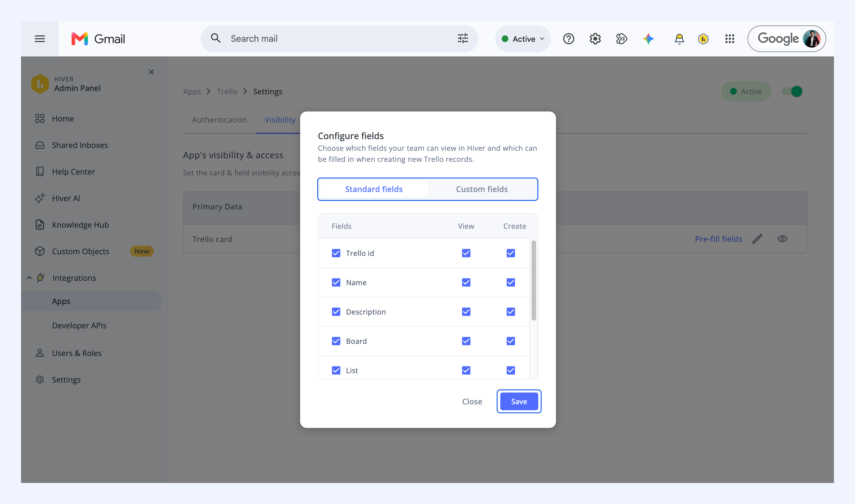855x504 pixels.
Task: Click the Settings breadcrumb text
Action: tap(267, 91)
